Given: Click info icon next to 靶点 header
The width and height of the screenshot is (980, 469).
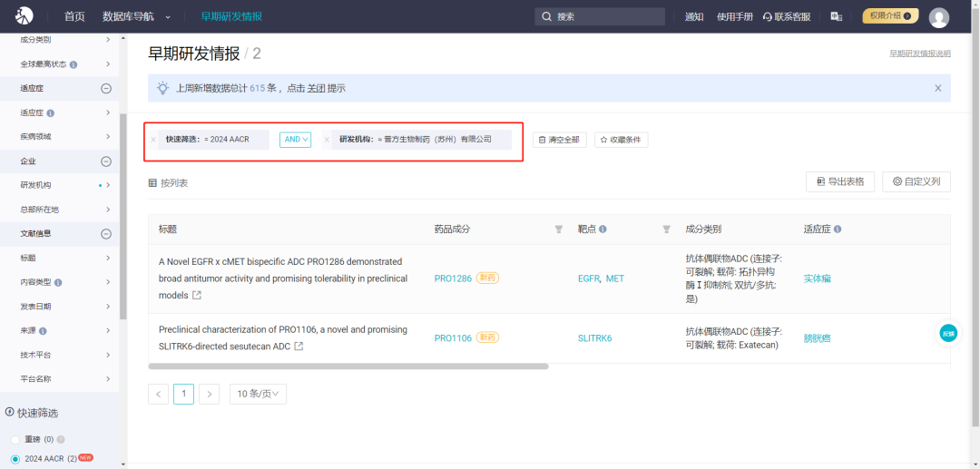Looking at the screenshot, I should pos(603,230).
